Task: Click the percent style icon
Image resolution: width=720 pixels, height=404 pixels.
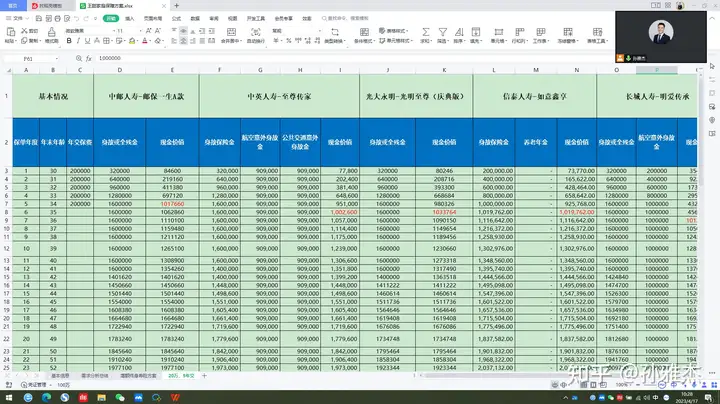Action: pyautogui.click(x=288, y=41)
